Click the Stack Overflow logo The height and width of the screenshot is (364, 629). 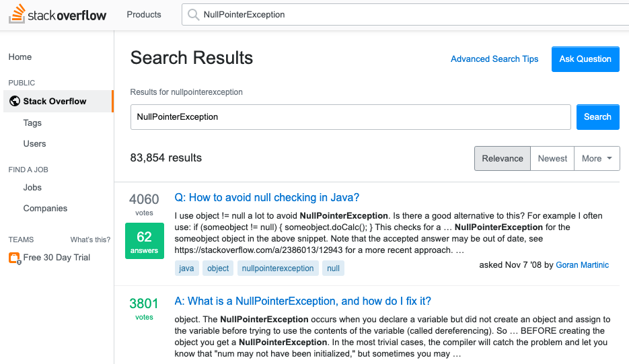(58, 15)
